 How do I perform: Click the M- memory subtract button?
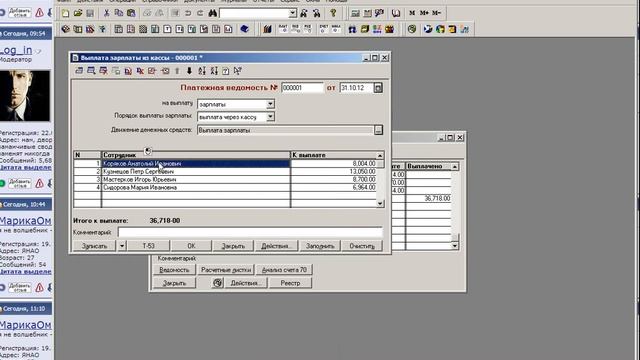pos(436,13)
